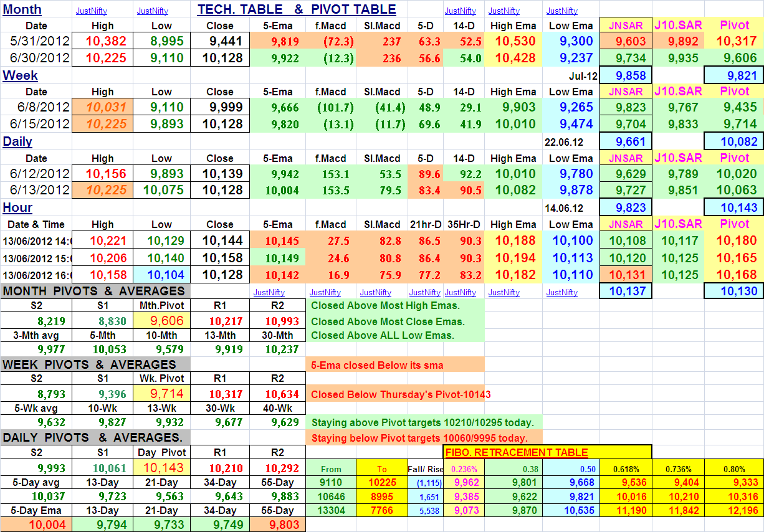The image size is (764, 532).
Task: Click the FIBO. RETRACEMENT TABLE header
Action: pyautogui.click(x=548, y=453)
